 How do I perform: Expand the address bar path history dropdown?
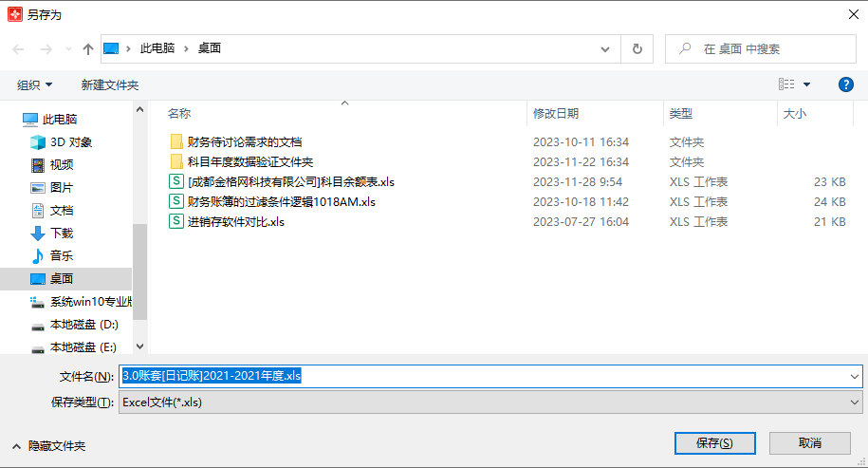[605, 48]
